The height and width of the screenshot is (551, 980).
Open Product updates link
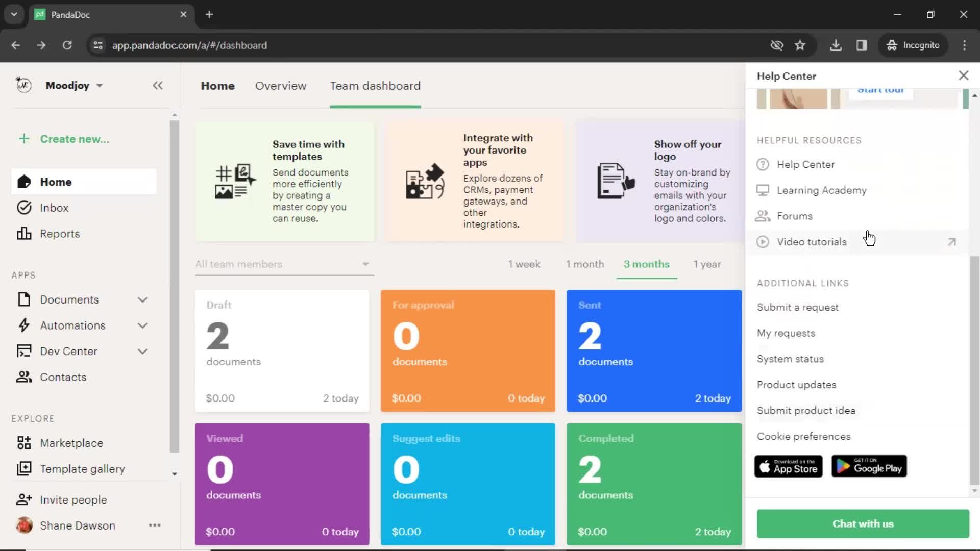click(x=796, y=385)
